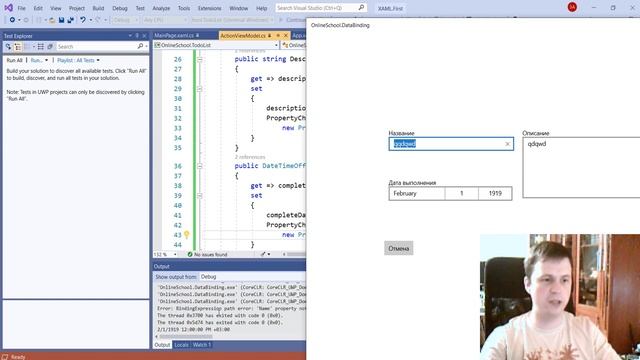Click the brush cleanup icon below editor
The width and height of the screenshot is (640, 360).
tap(263, 254)
